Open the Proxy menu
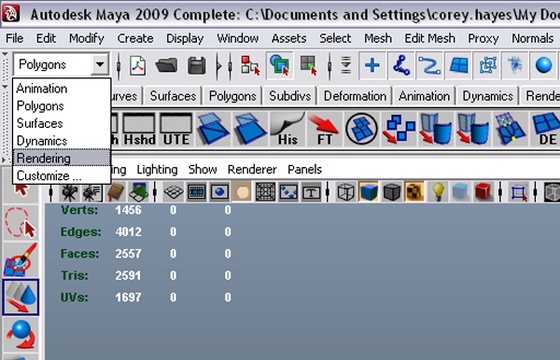The height and width of the screenshot is (360, 560). 483,38
